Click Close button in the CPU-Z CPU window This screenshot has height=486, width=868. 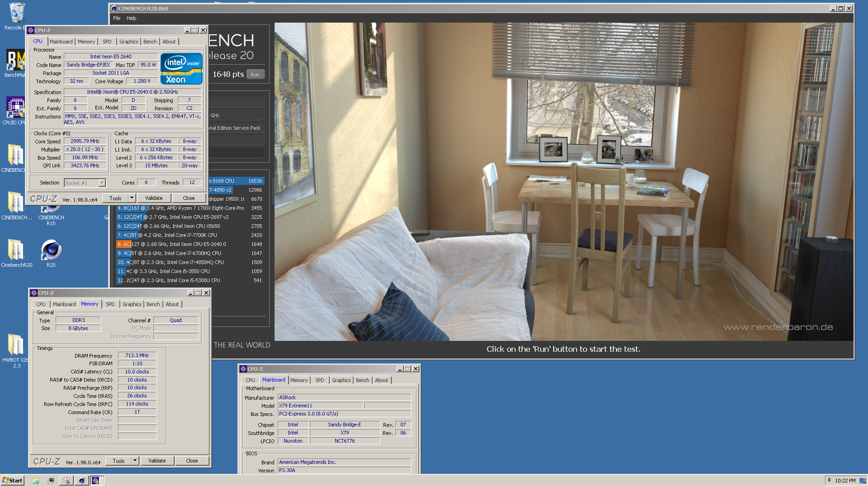click(x=189, y=198)
